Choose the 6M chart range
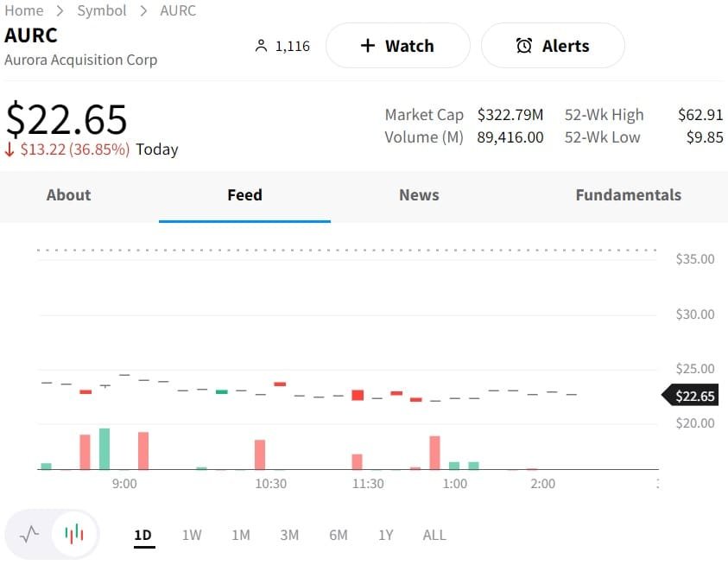 338,536
